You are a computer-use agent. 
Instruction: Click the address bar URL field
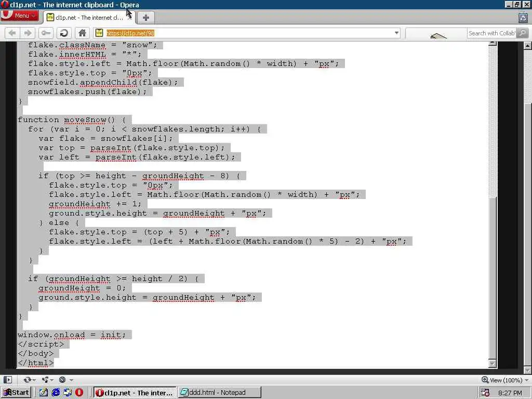pyautogui.click(x=248, y=33)
